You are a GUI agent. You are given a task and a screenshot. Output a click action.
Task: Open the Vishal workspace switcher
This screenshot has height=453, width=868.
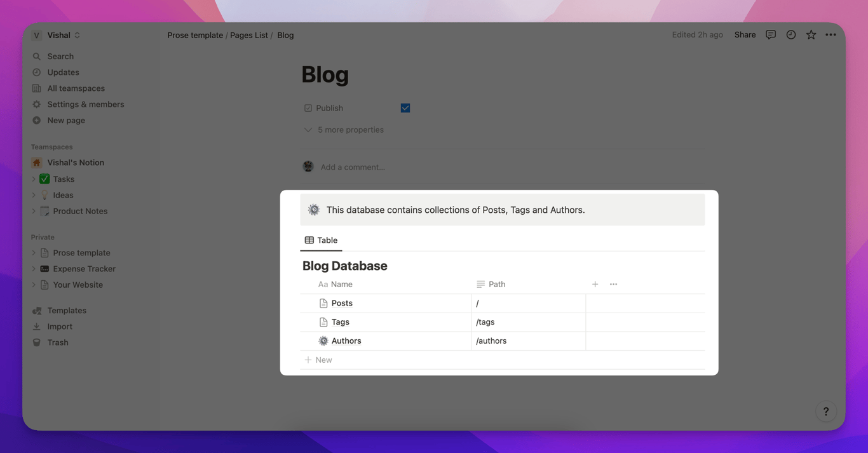pyautogui.click(x=57, y=35)
